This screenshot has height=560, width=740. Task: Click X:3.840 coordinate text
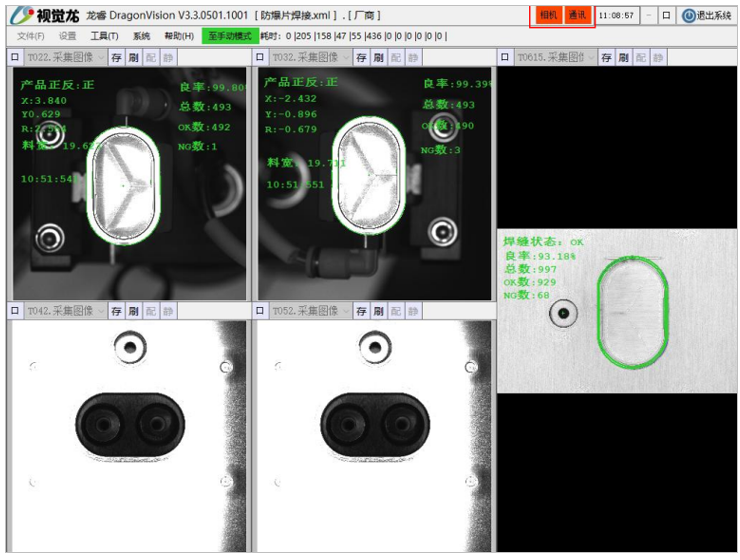(x=44, y=100)
